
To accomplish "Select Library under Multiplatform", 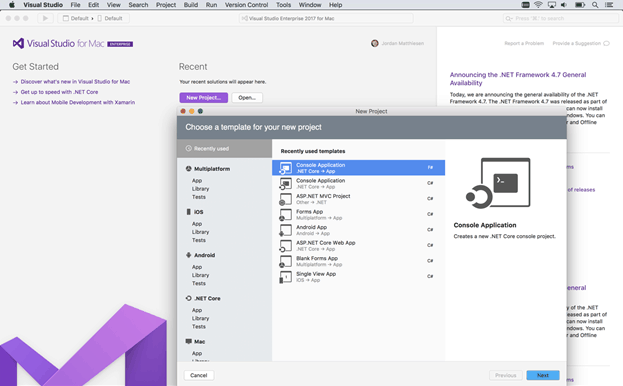I will coord(200,189).
